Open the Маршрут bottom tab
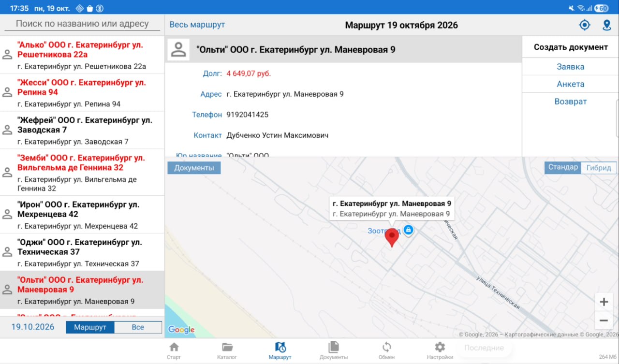 [x=280, y=350]
